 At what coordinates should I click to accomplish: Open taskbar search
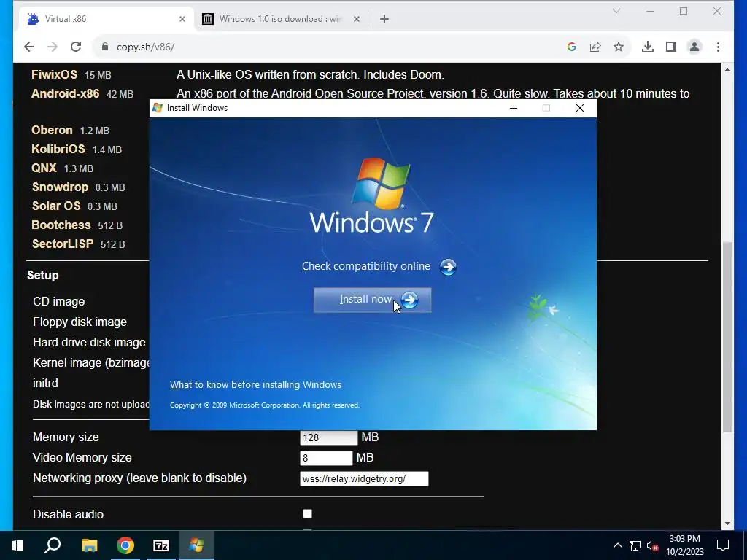point(53,545)
